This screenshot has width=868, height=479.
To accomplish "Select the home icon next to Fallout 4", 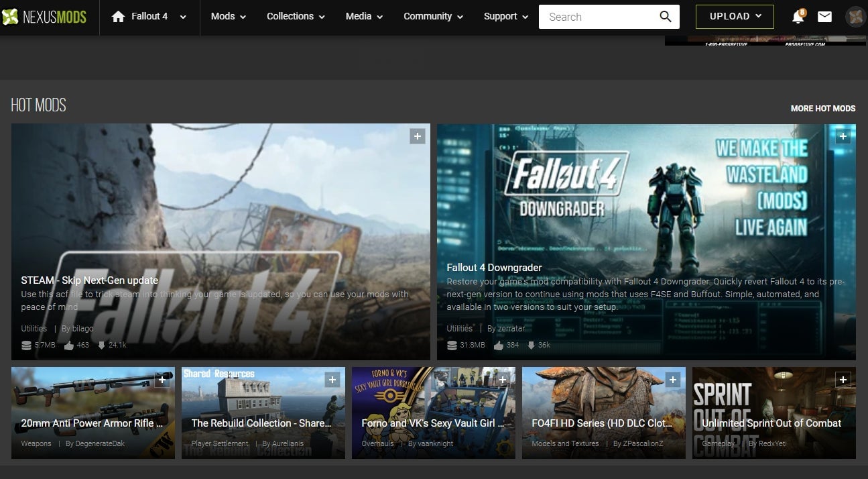I will (120, 16).
